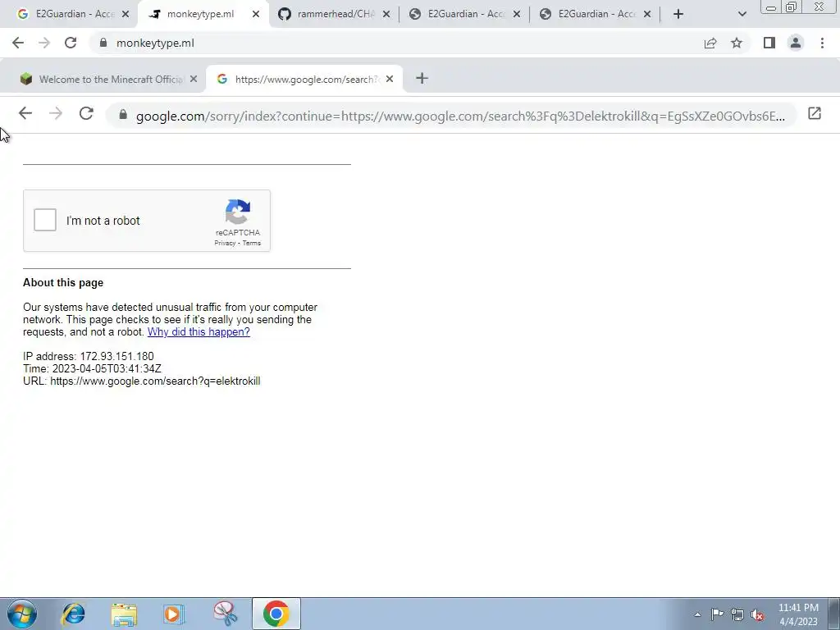Go forward in outer Chrome toolbar
The height and width of the screenshot is (630, 840).
tap(44, 43)
